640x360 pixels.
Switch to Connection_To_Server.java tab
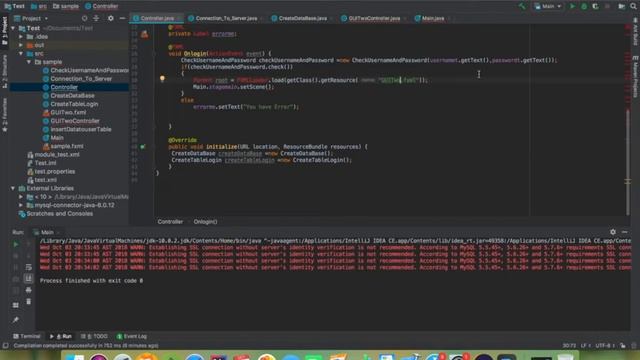pos(226,18)
